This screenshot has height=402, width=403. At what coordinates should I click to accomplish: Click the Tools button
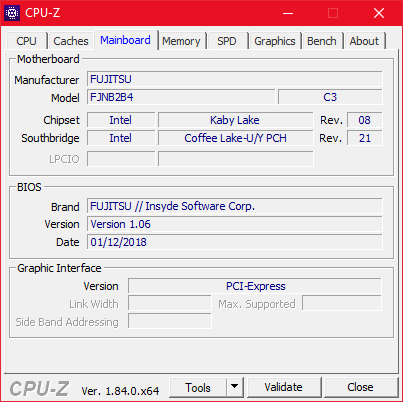click(x=198, y=388)
